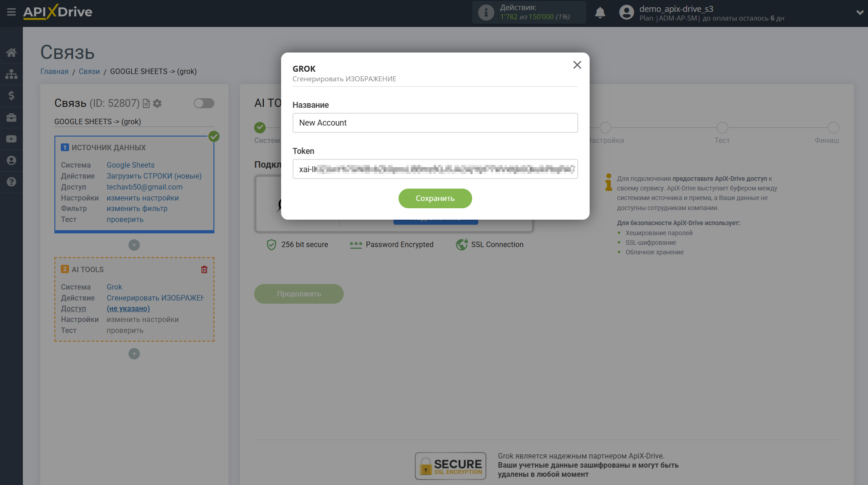The height and width of the screenshot is (485, 868).
Task: Open the billing dollar icon in sidebar
Action: point(11,95)
